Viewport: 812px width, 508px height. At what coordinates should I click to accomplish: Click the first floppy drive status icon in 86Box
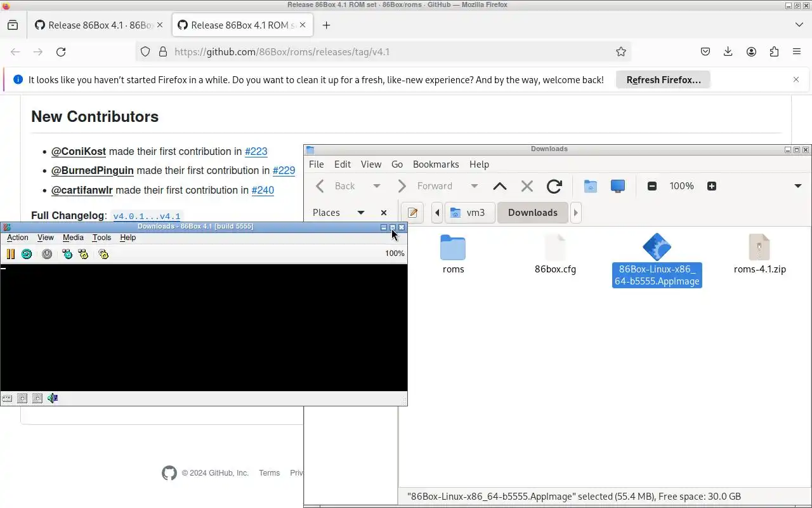tap(22, 398)
